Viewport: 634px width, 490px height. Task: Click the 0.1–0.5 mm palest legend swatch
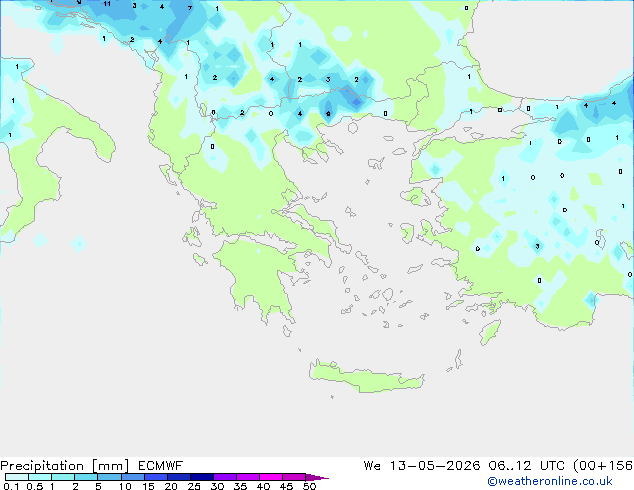(17, 477)
